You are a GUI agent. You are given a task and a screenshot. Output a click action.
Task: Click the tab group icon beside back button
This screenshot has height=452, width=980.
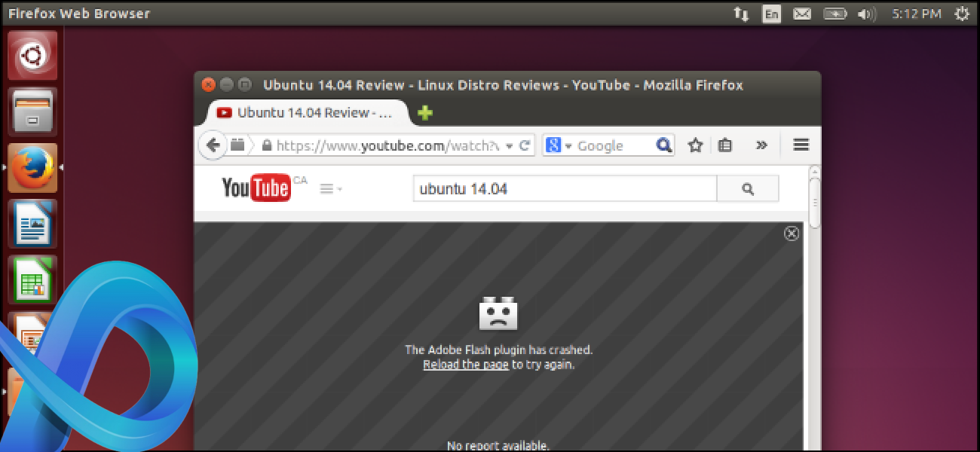coord(237,145)
